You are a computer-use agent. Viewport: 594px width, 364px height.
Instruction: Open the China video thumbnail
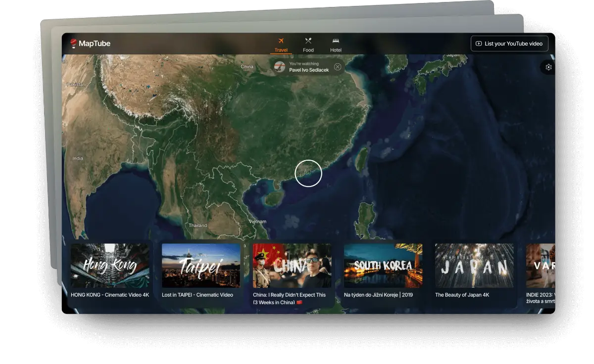coord(292,266)
